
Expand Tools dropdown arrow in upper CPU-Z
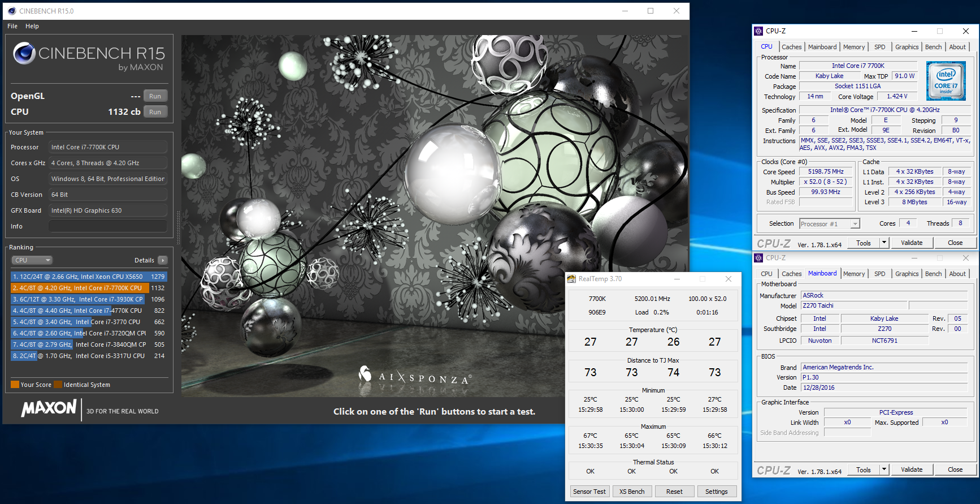[884, 243]
